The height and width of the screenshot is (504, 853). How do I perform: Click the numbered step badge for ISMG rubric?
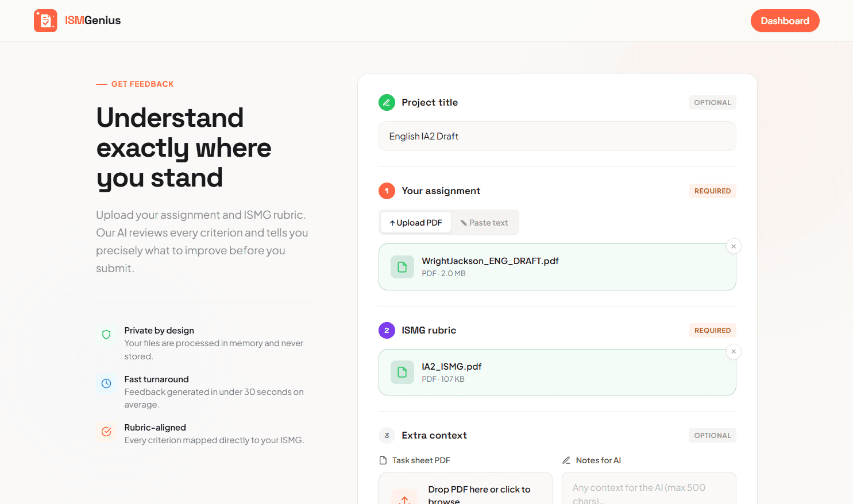tap(387, 330)
